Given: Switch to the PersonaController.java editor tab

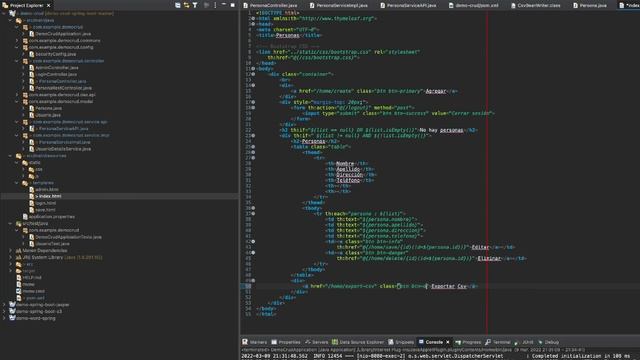Looking at the screenshot, I should tap(270, 6).
